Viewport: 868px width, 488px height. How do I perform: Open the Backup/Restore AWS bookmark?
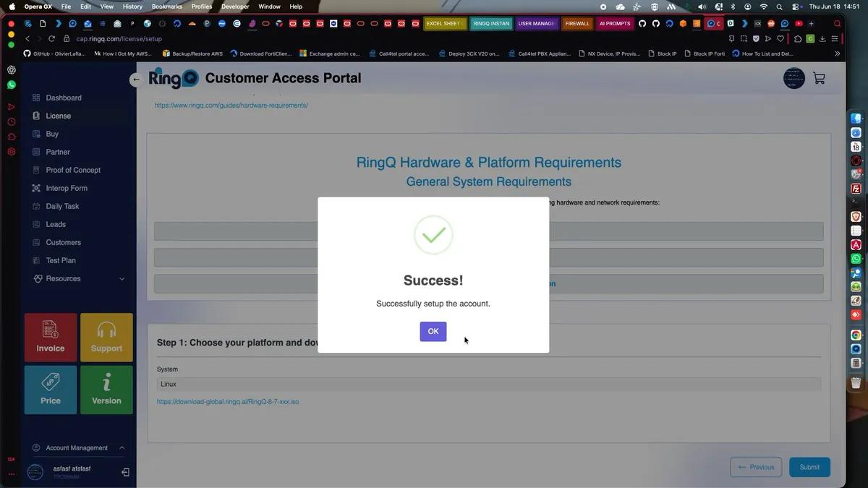click(192, 53)
